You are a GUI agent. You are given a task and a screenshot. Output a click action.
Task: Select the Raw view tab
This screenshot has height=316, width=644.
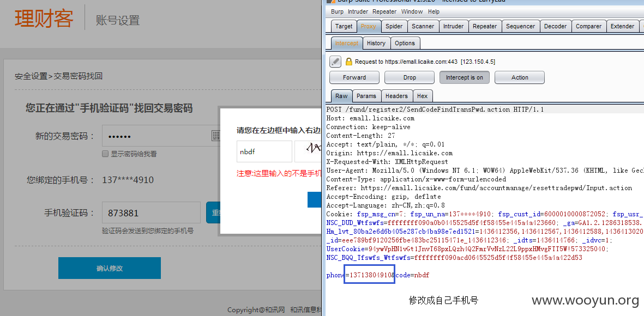[341, 96]
